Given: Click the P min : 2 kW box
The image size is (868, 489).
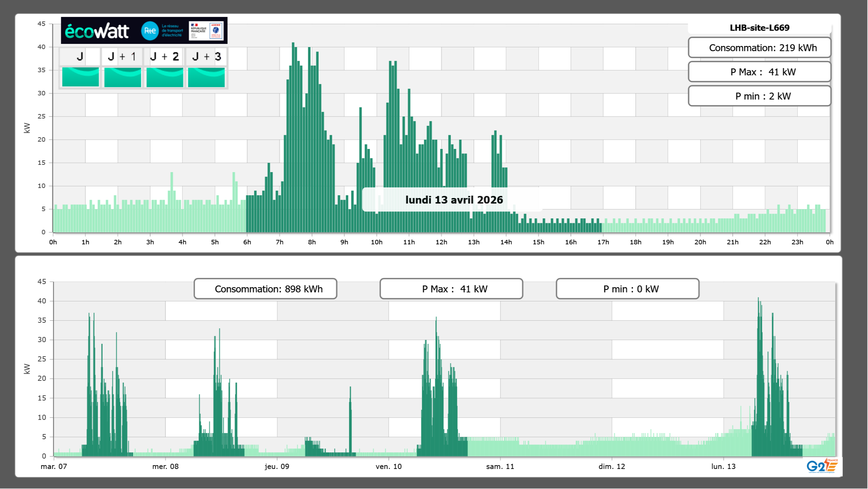Looking at the screenshot, I should coord(759,96).
